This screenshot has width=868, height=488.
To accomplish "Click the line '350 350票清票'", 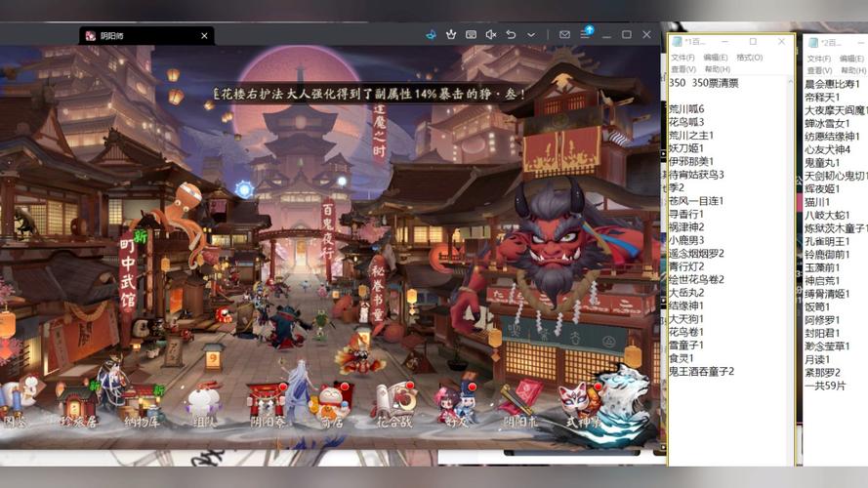I will pos(704,83).
